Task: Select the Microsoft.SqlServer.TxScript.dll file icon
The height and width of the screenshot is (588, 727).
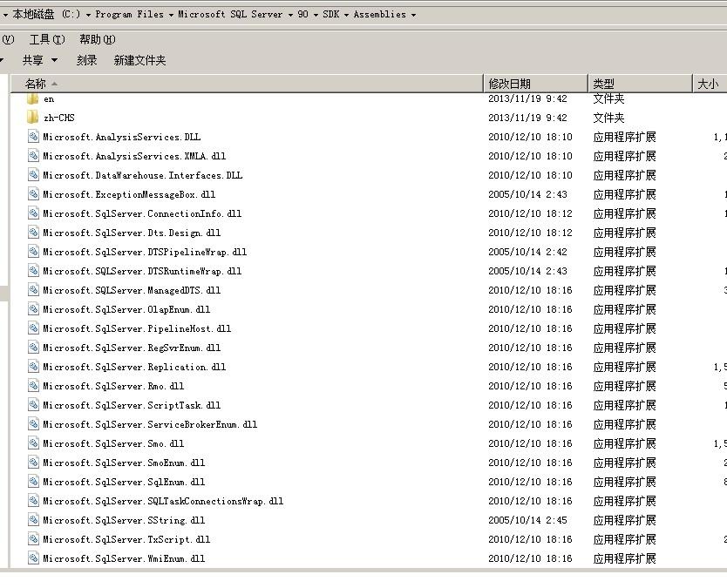Action: pyautogui.click(x=33, y=539)
